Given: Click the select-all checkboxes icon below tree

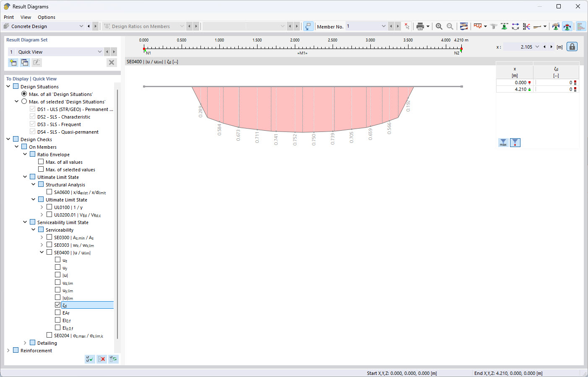Looking at the screenshot, I should click(x=89, y=359).
